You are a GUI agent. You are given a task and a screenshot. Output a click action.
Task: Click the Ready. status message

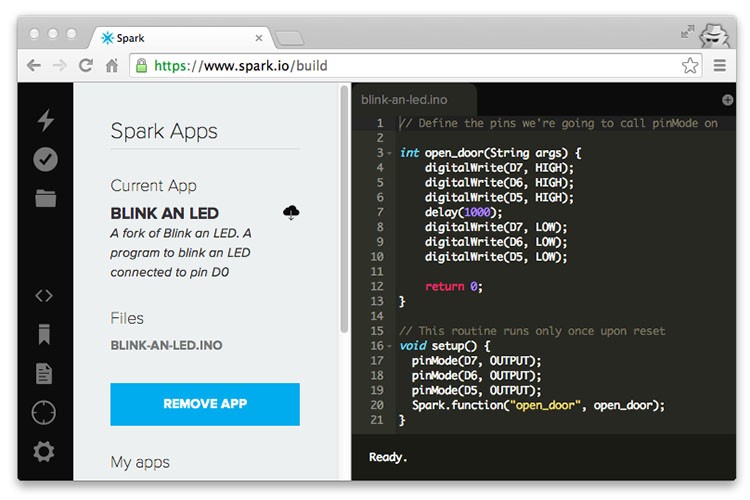pyautogui.click(x=388, y=457)
